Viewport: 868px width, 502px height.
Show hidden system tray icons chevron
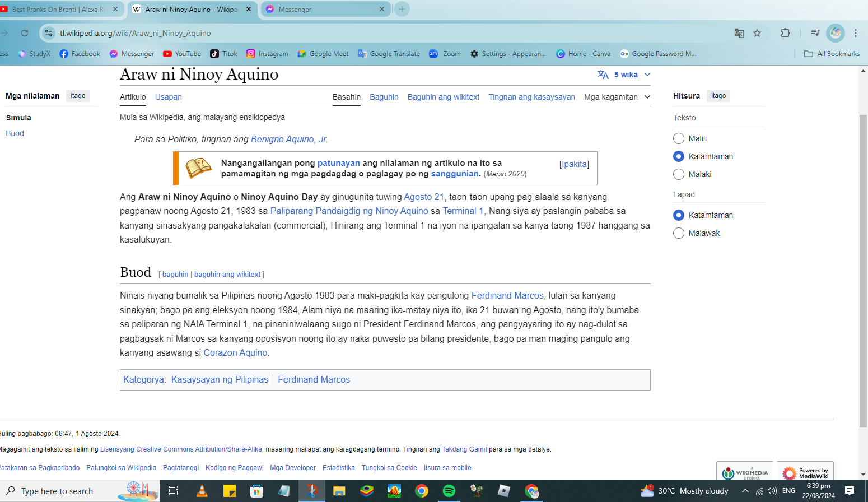(x=745, y=491)
